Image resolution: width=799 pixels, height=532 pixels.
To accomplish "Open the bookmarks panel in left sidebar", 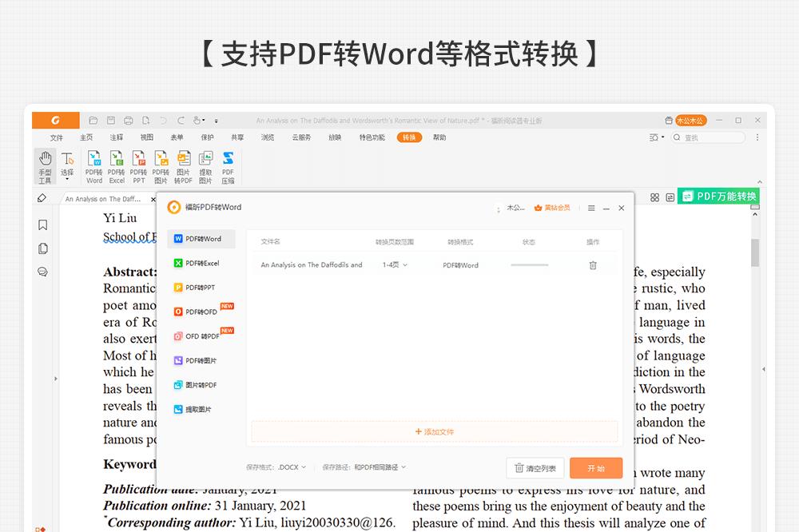I will click(43, 224).
